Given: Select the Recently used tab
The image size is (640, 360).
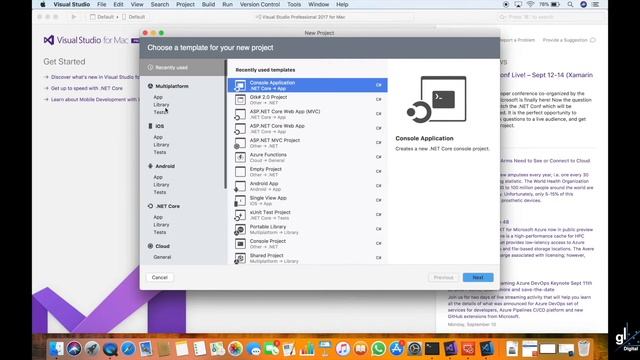Looking at the screenshot, I should [182, 67].
